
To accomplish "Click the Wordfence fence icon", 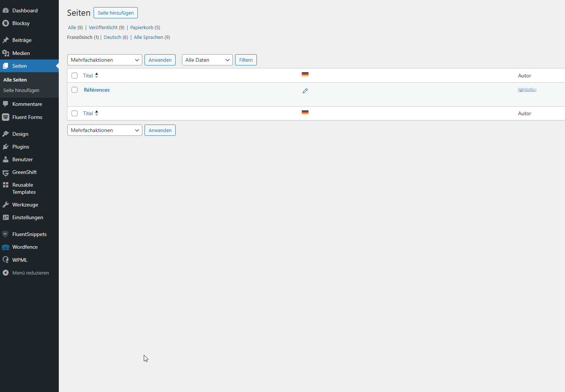I will pyautogui.click(x=6, y=247).
